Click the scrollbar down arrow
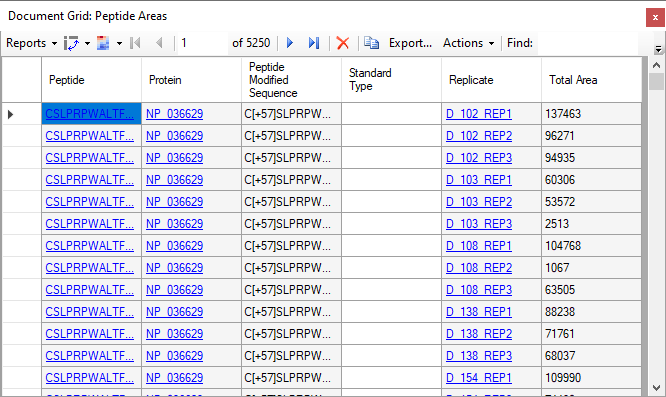The image size is (666, 397). [x=656, y=388]
